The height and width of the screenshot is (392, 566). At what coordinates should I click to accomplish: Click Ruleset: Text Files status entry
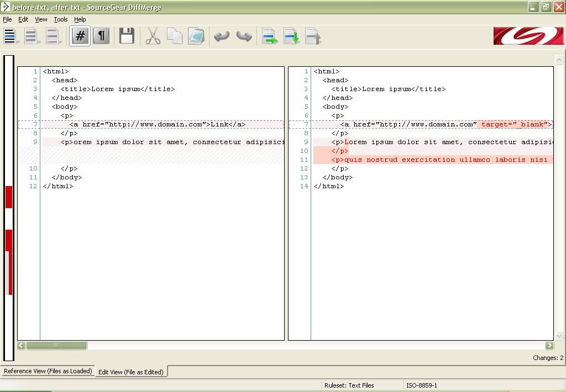[x=349, y=385]
